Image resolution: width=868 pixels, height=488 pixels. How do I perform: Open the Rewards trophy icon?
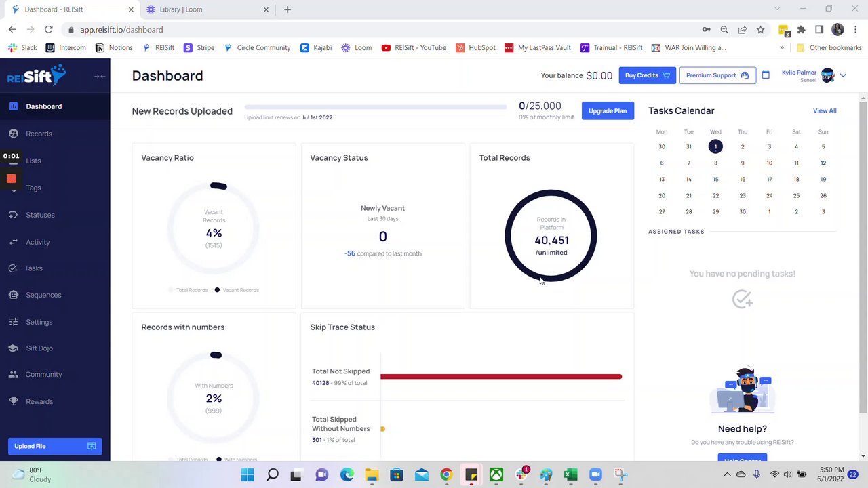pos(13,401)
